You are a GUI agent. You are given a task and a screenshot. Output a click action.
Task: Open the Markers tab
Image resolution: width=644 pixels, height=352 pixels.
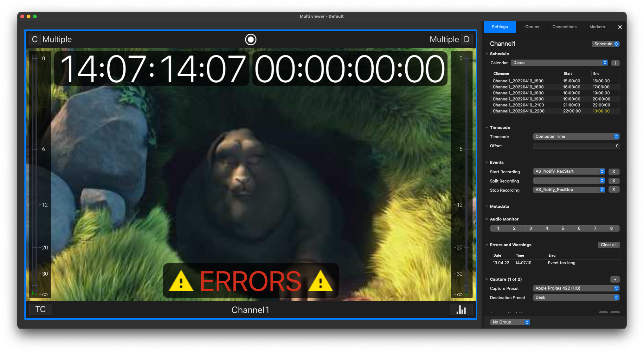(x=597, y=27)
